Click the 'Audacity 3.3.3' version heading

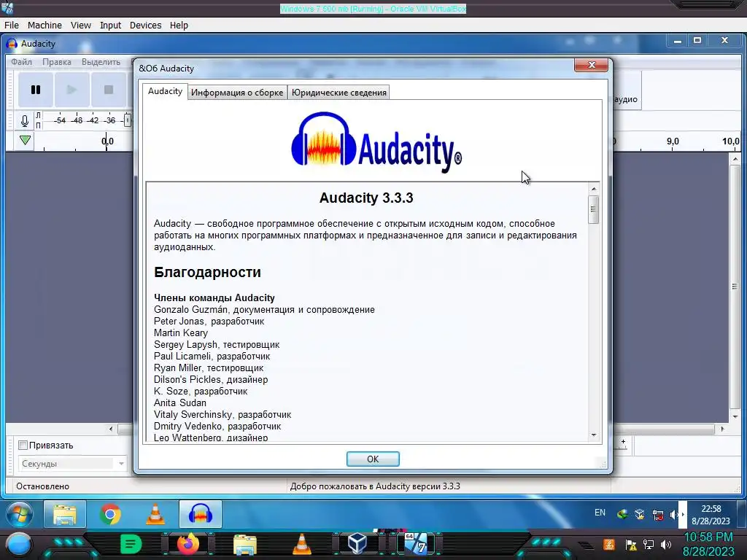pyautogui.click(x=366, y=198)
